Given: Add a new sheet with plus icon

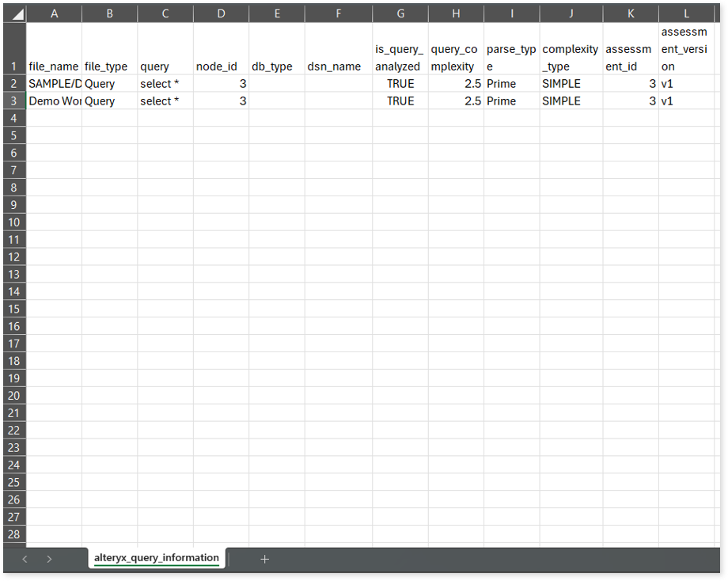Looking at the screenshot, I should click(264, 559).
